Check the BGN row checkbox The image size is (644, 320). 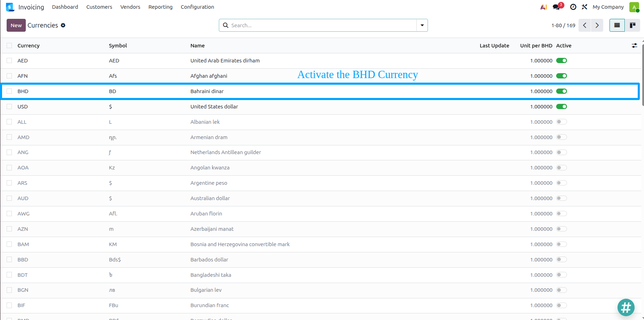(9, 290)
